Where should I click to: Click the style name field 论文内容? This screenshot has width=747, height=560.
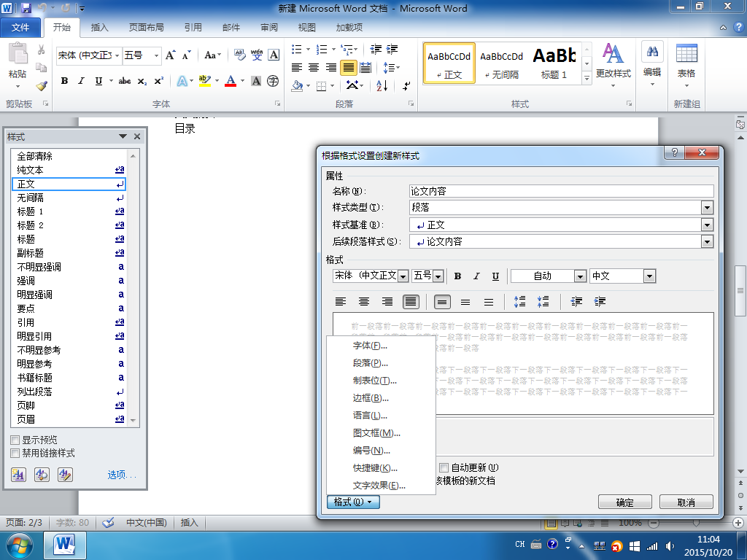[561, 192]
